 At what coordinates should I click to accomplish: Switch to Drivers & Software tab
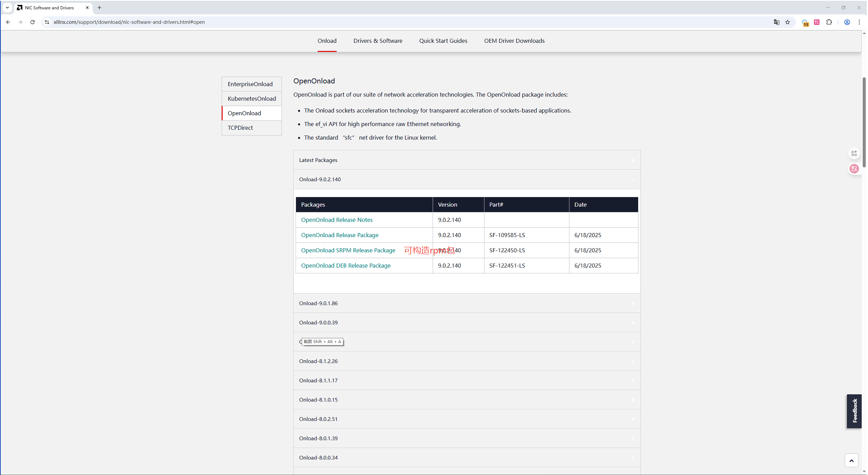[x=378, y=41]
